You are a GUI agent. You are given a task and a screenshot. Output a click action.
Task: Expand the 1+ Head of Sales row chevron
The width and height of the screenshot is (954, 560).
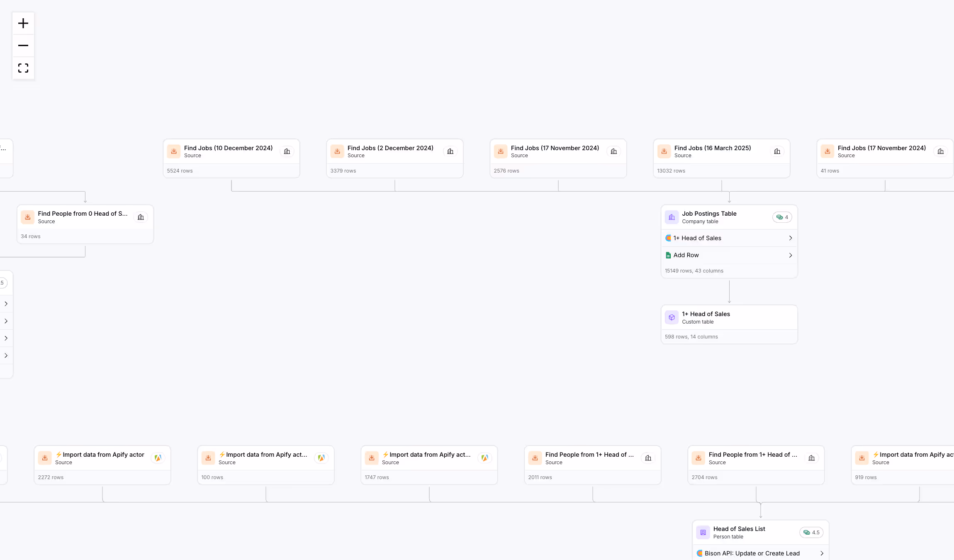tap(790, 238)
